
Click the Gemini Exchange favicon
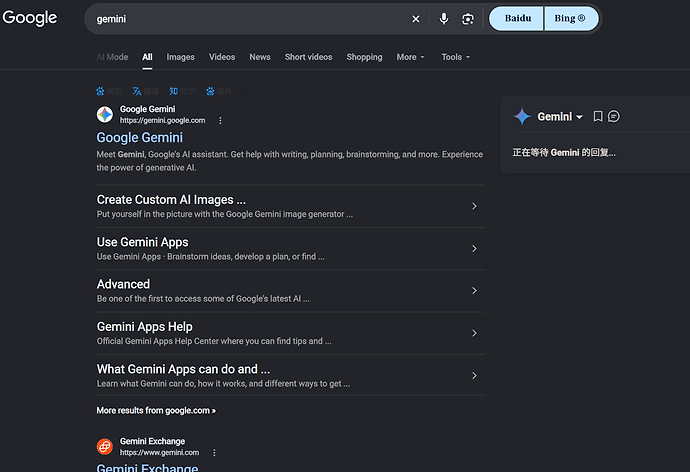[105, 446]
